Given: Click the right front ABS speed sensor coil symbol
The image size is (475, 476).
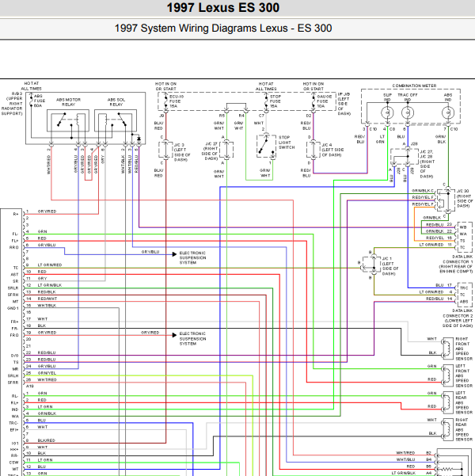Looking at the screenshot, I should [446, 348].
